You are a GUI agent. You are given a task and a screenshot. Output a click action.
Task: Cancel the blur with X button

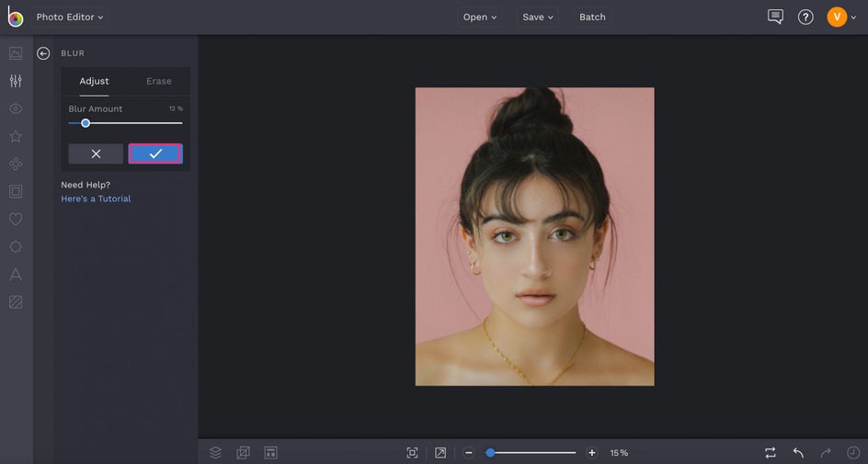point(96,153)
